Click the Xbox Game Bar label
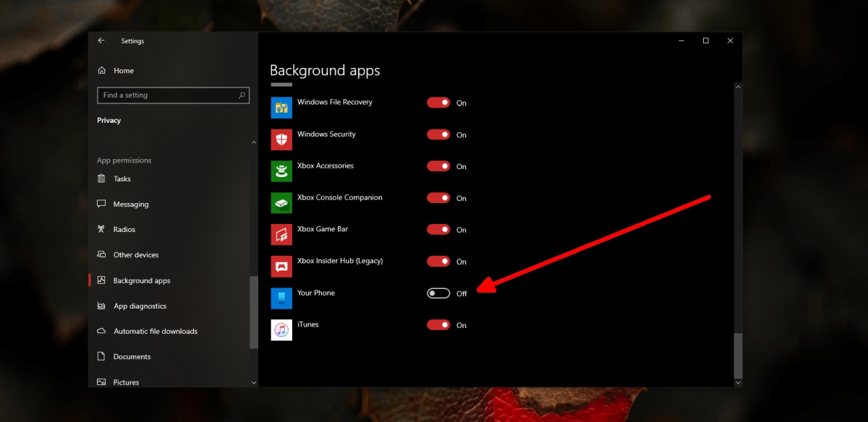Screen dimensions: 868x422 [x=323, y=229]
